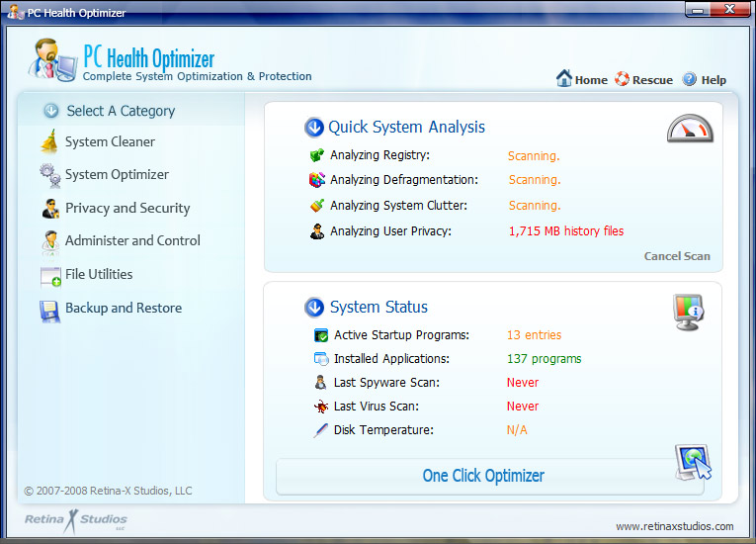
Task: Click the Privacy and Security agent icon
Action: (50, 209)
